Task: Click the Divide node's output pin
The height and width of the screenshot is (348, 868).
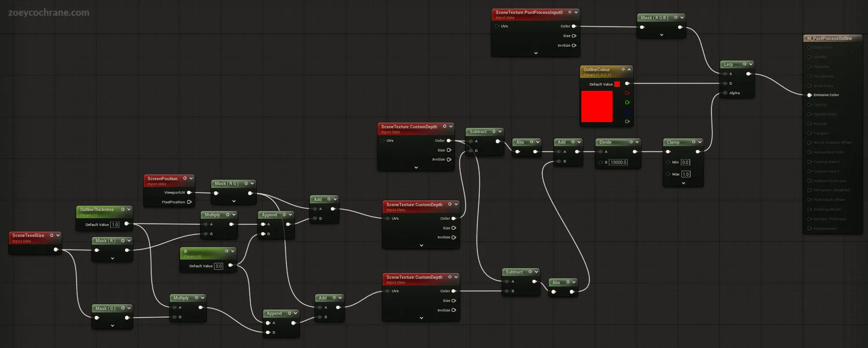Action: pyautogui.click(x=635, y=152)
